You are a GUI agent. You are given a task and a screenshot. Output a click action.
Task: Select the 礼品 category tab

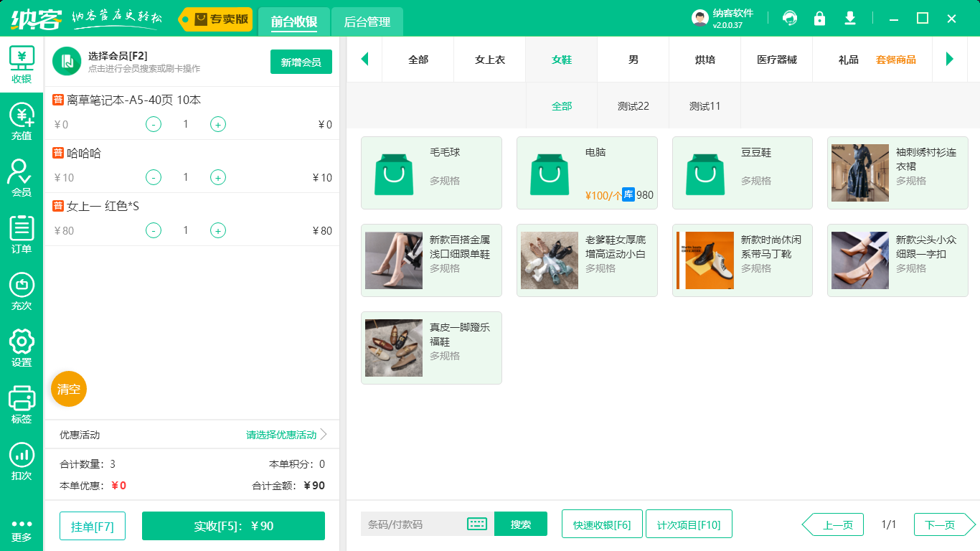849,60
